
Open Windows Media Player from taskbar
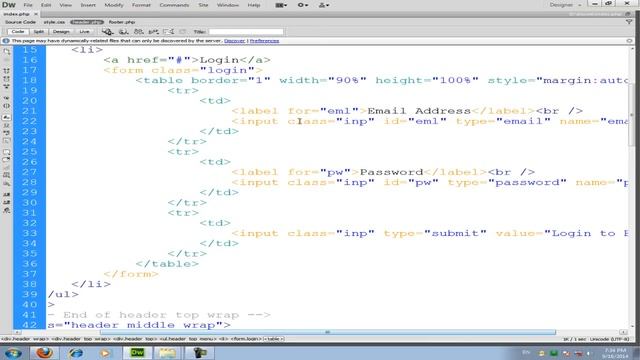(105, 352)
